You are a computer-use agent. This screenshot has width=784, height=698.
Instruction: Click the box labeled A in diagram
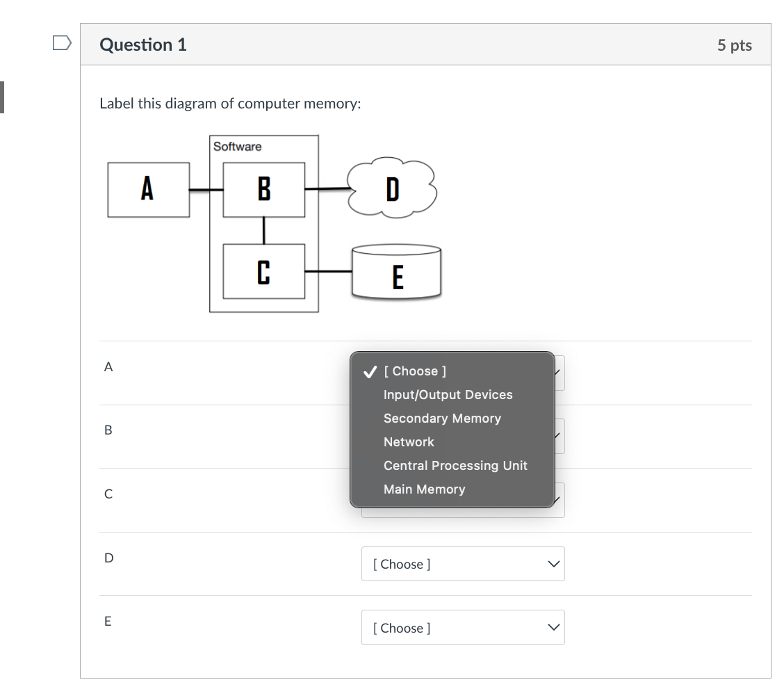click(x=147, y=188)
